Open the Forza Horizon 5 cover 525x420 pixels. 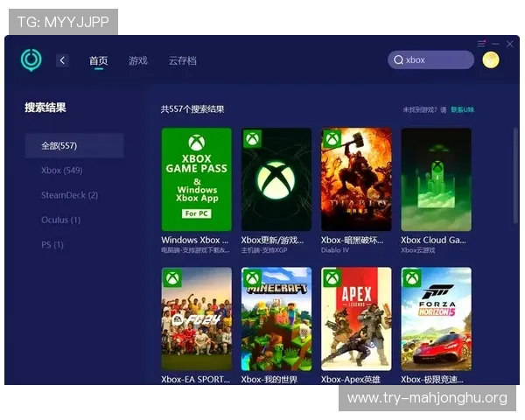[437, 318]
